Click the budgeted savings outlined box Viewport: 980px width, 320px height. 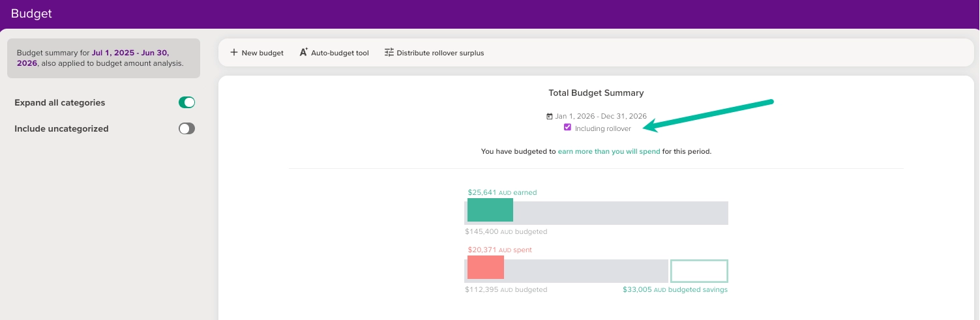(699, 270)
